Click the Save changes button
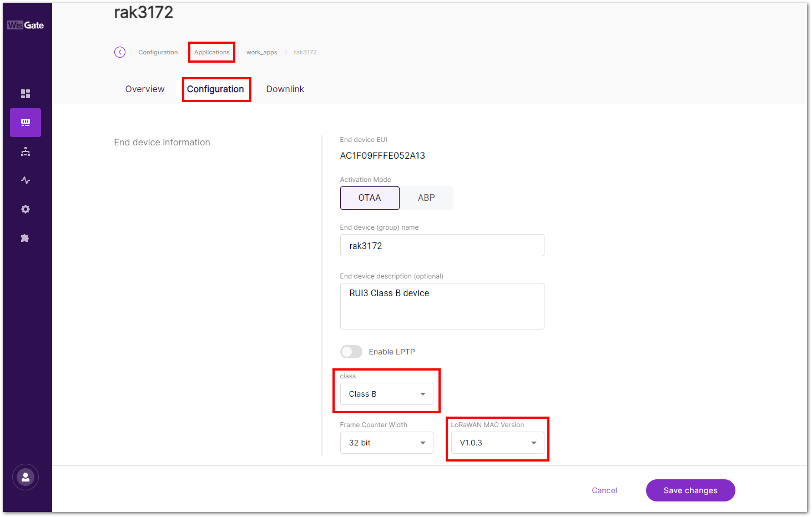Image resolution: width=812 pixels, height=517 pixels. tap(690, 490)
